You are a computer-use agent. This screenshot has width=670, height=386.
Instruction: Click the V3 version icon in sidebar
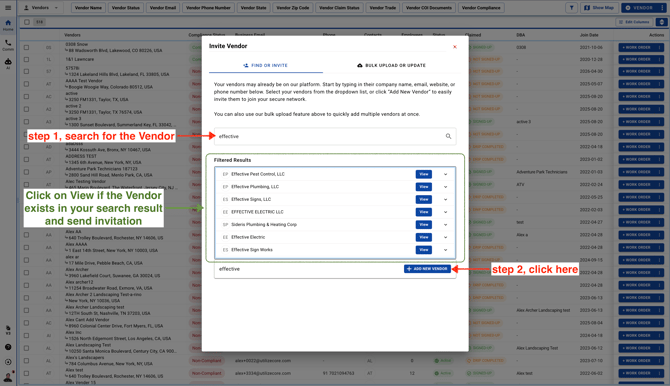[8, 330]
